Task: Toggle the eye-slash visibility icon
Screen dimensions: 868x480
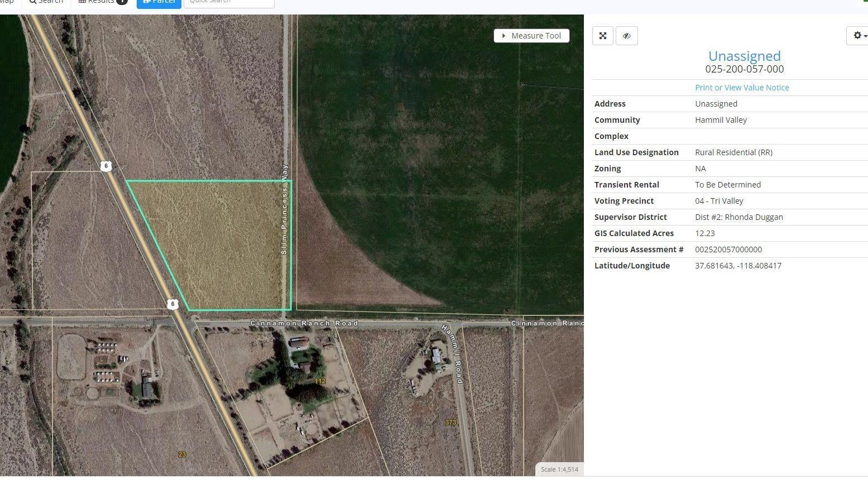Action: (x=626, y=36)
